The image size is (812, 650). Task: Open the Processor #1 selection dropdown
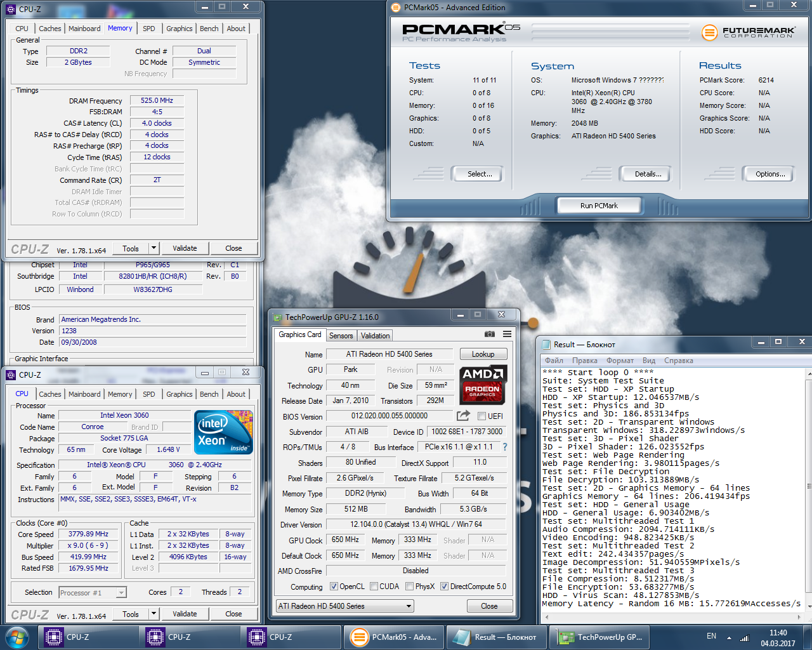pos(93,593)
